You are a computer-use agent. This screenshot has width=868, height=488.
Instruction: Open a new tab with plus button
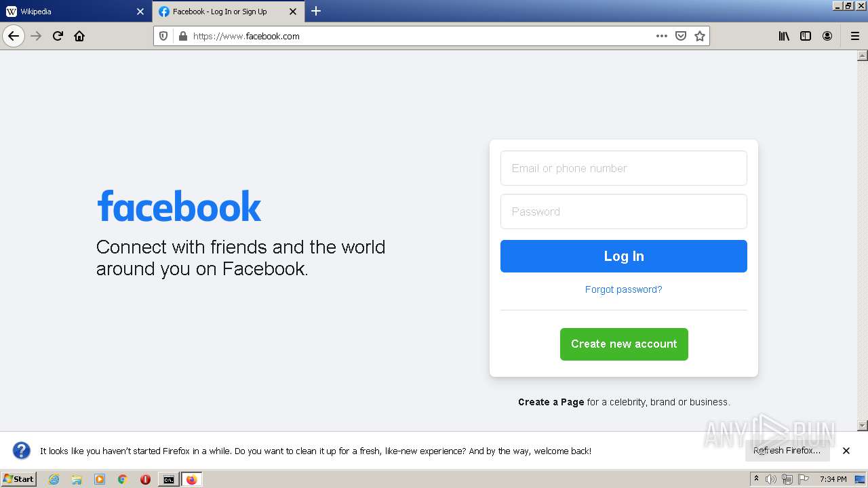coord(316,11)
